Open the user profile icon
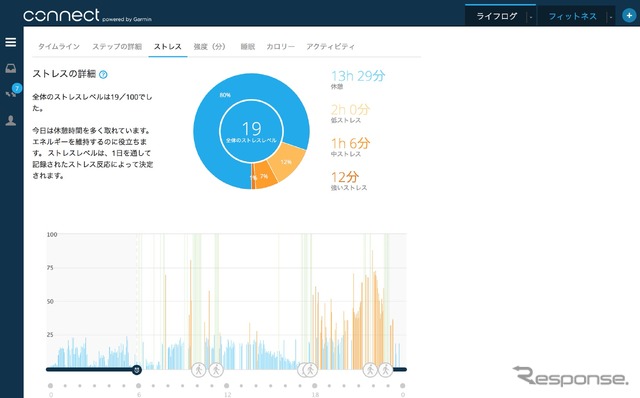Image resolution: width=640 pixels, height=398 pixels. 11,120
